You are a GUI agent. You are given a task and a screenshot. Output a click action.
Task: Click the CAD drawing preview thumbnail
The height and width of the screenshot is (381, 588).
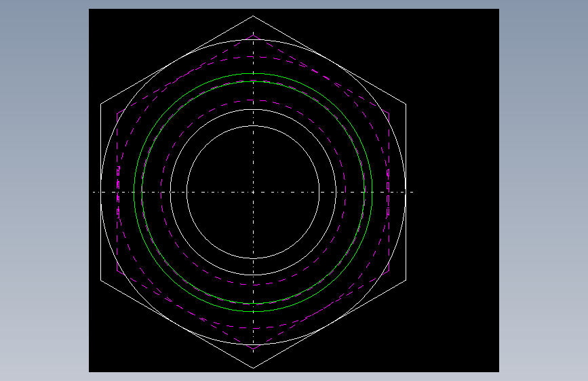pyautogui.click(x=294, y=190)
